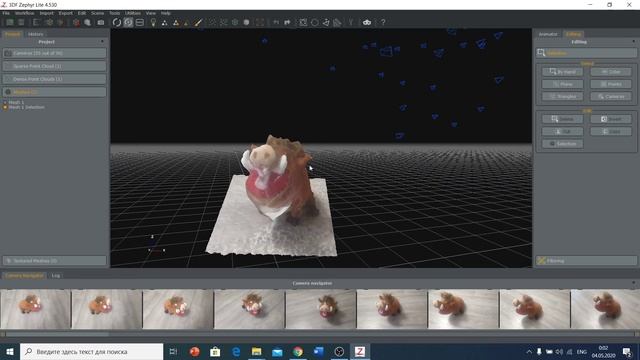Click the light bulb icon in toolbar

pyautogui.click(x=153, y=22)
